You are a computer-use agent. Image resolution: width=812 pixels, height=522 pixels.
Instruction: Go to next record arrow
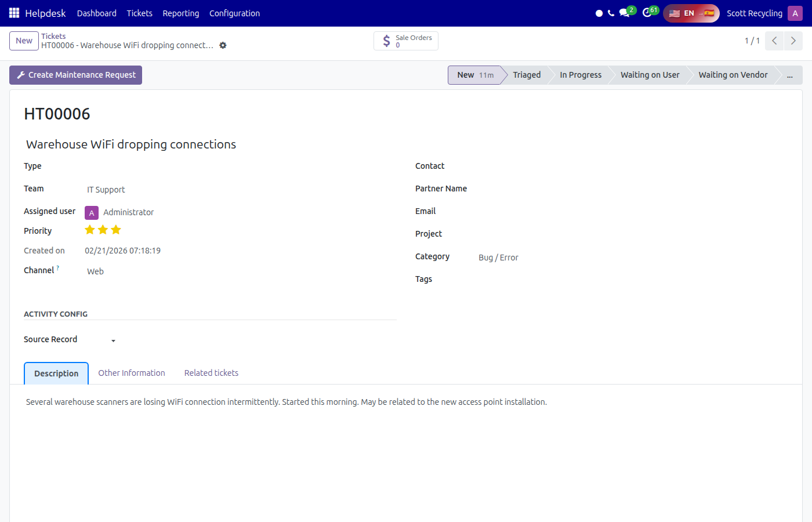click(793, 41)
